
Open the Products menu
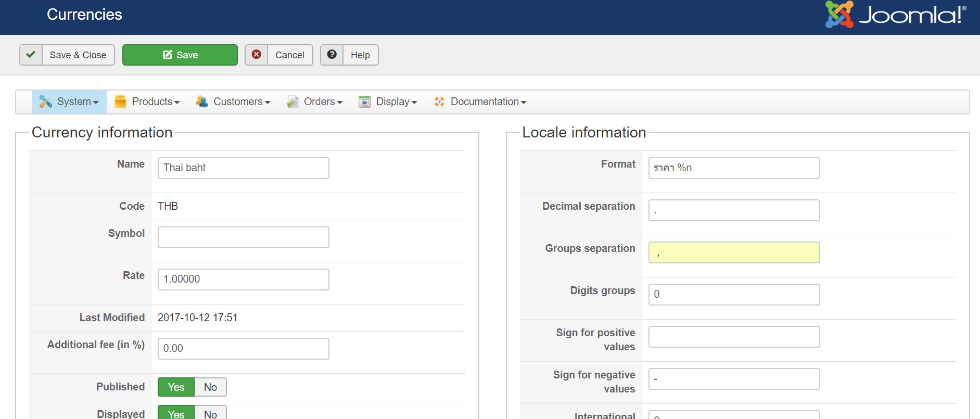click(x=155, y=102)
